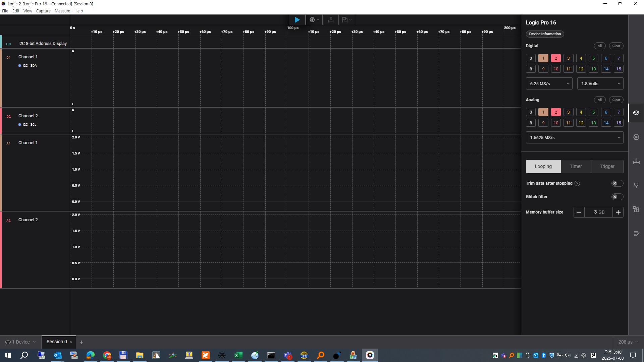Expand the 1.8 Volts threshold dropdown
Viewport: 644px width, 362px height.
(x=600, y=84)
